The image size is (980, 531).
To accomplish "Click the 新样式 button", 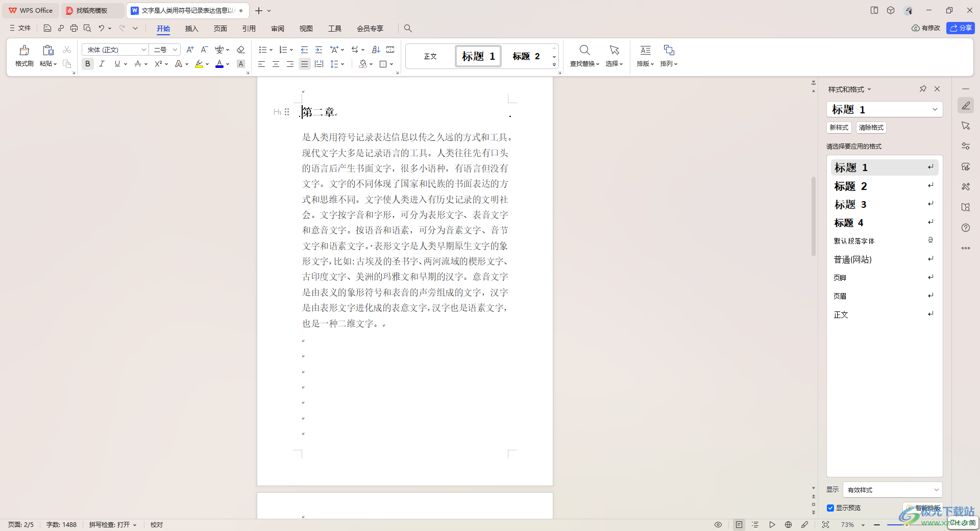I will [839, 128].
